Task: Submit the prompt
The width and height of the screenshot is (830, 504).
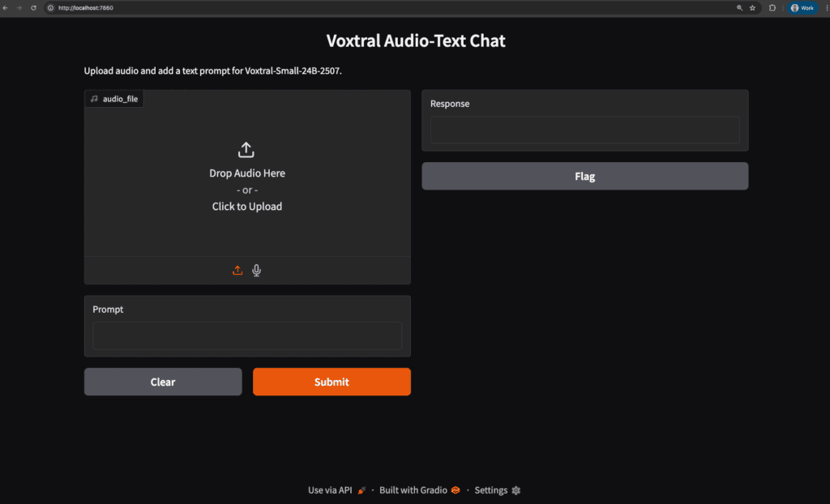Action: [x=332, y=382]
